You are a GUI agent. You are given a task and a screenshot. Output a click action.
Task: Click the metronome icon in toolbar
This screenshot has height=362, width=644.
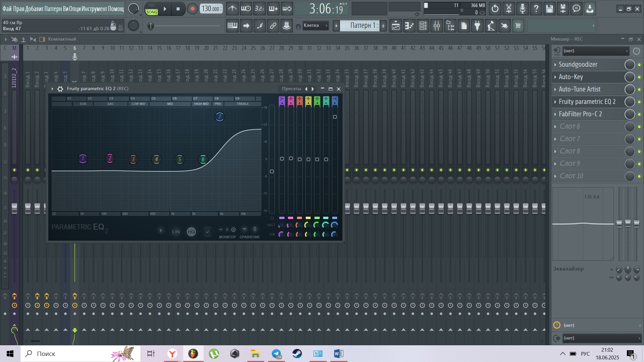[232, 9]
